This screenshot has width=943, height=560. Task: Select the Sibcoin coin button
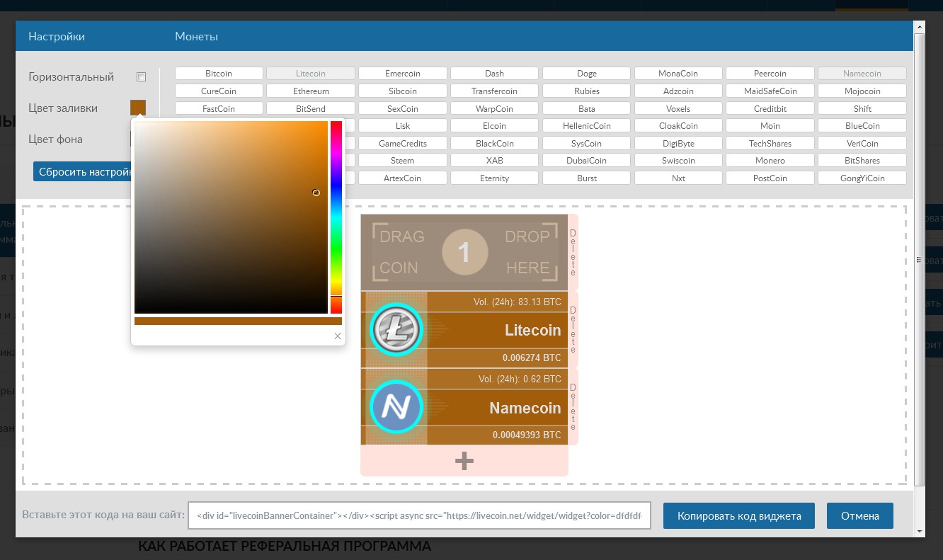point(403,91)
